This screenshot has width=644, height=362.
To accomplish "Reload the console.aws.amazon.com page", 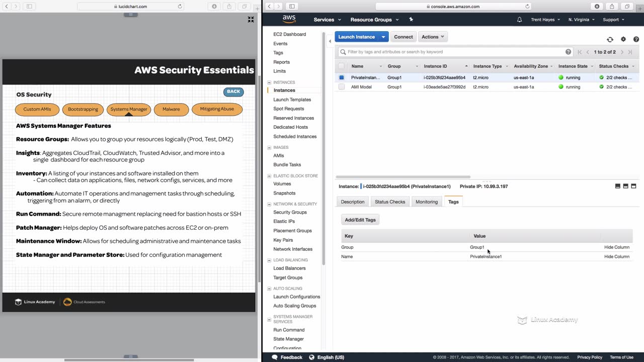I will coord(527,6).
